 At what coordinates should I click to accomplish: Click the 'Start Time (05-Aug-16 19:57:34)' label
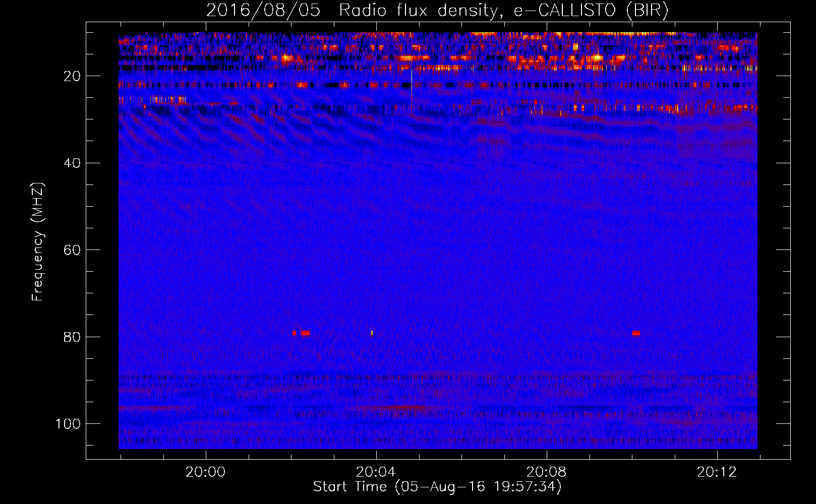tap(437, 487)
